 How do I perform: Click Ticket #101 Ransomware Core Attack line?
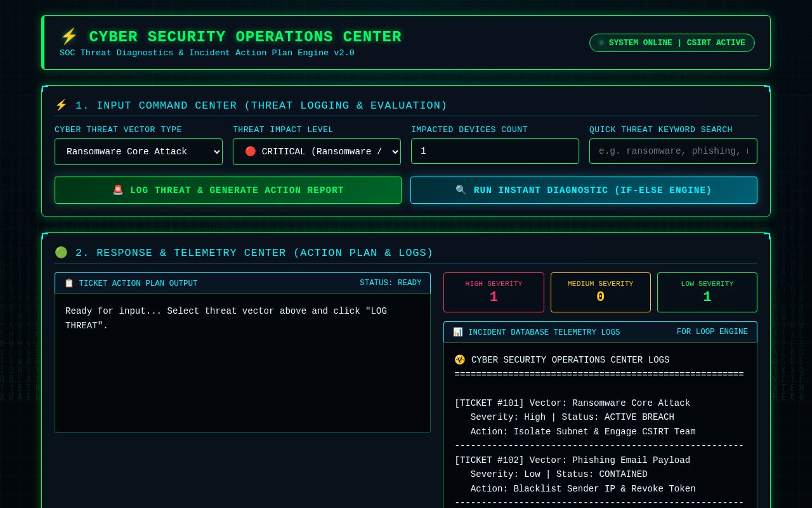pyautogui.click(x=572, y=403)
